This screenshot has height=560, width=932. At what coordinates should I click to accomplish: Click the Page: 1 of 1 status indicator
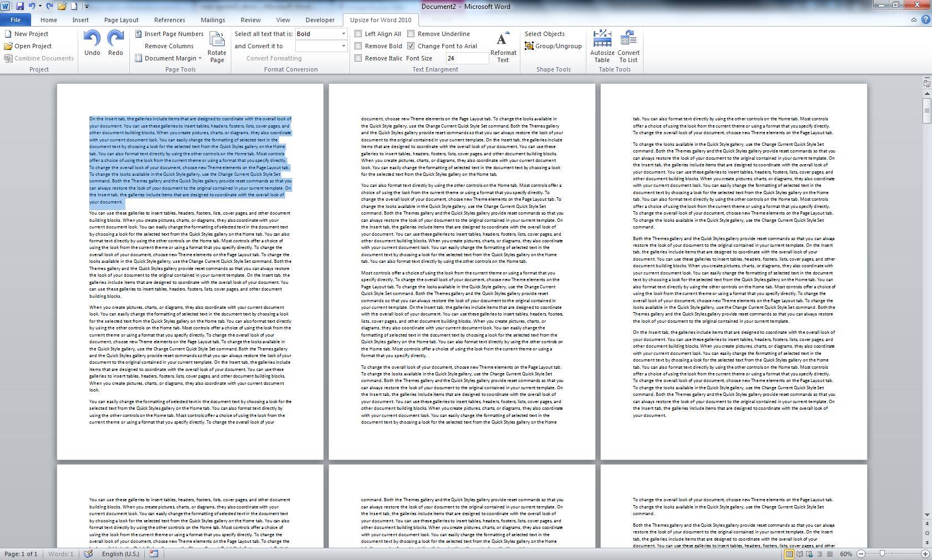(21, 554)
